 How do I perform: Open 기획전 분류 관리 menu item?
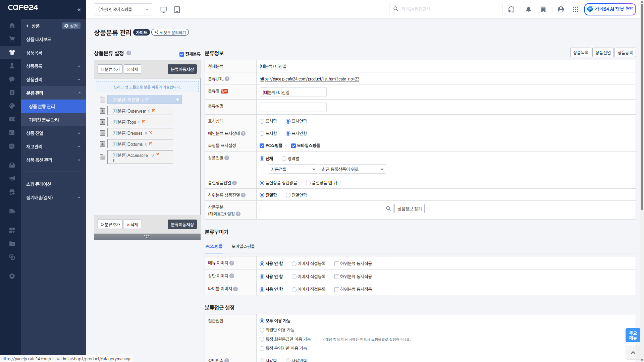44,120
